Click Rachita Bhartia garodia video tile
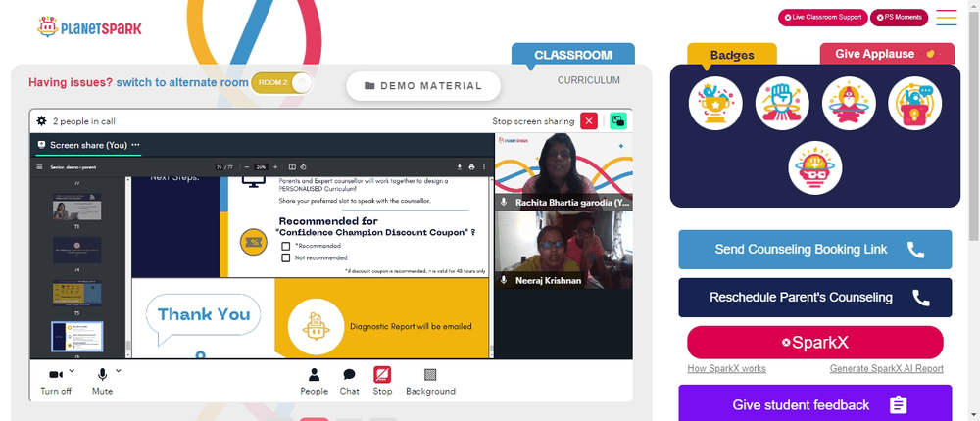The image size is (980, 421). [x=563, y=171]
